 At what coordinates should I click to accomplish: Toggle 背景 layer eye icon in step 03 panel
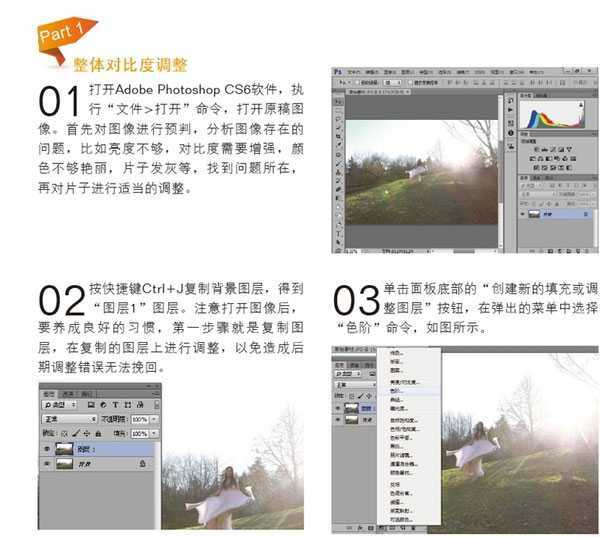coord(338,419)
